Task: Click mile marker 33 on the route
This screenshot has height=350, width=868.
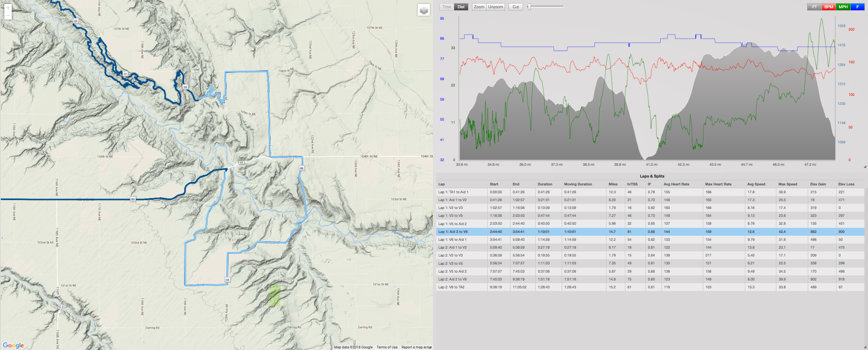Action: point(185,87)
